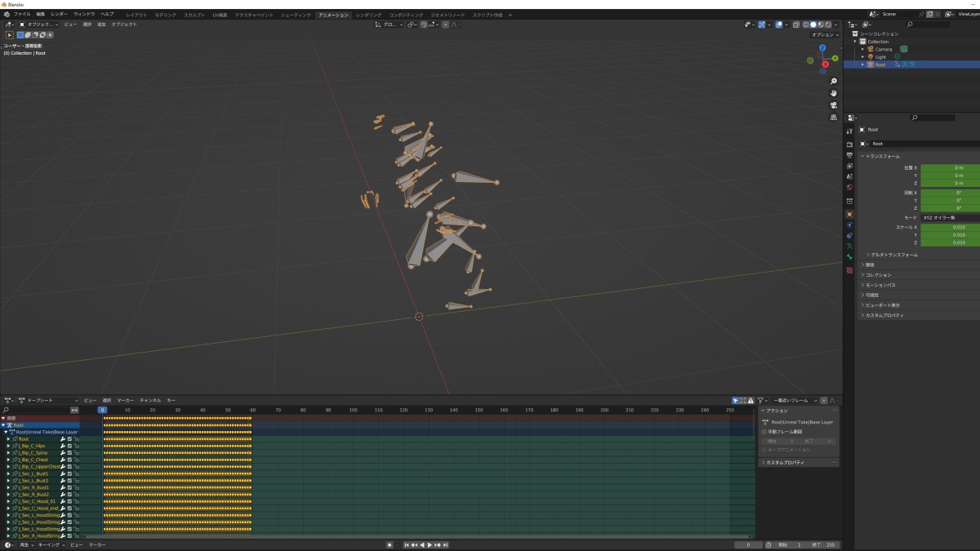
Task: Toggle auto keying record button
Action: tap(390, 544)
